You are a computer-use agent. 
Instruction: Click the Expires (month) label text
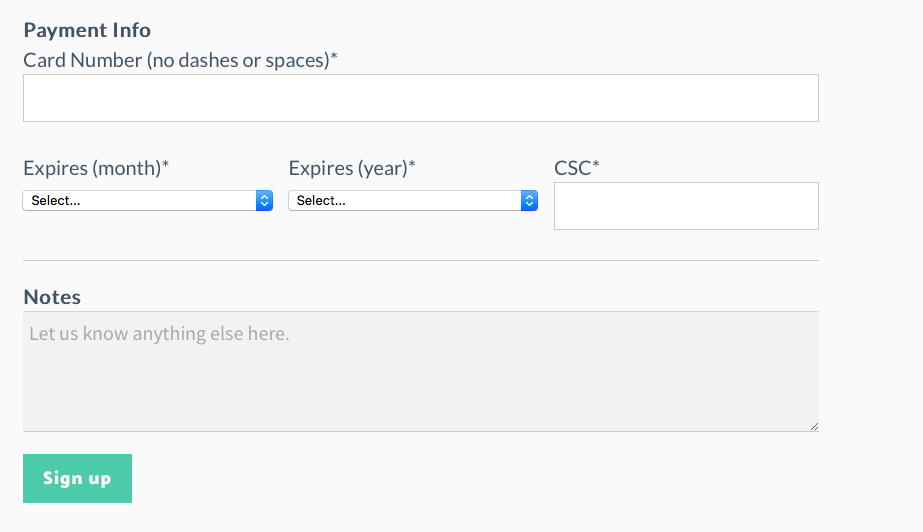[96, 168]
